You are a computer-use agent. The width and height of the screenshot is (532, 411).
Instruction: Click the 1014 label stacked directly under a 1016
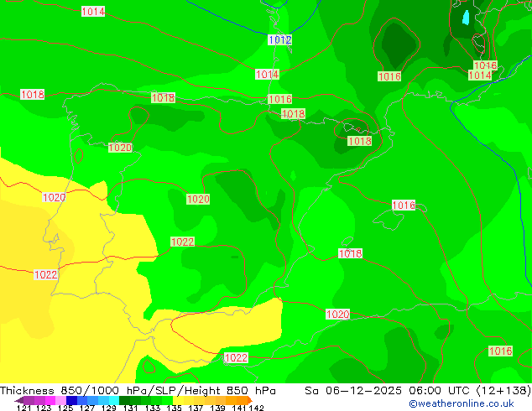pyautogui.click(x=480, y=75)
